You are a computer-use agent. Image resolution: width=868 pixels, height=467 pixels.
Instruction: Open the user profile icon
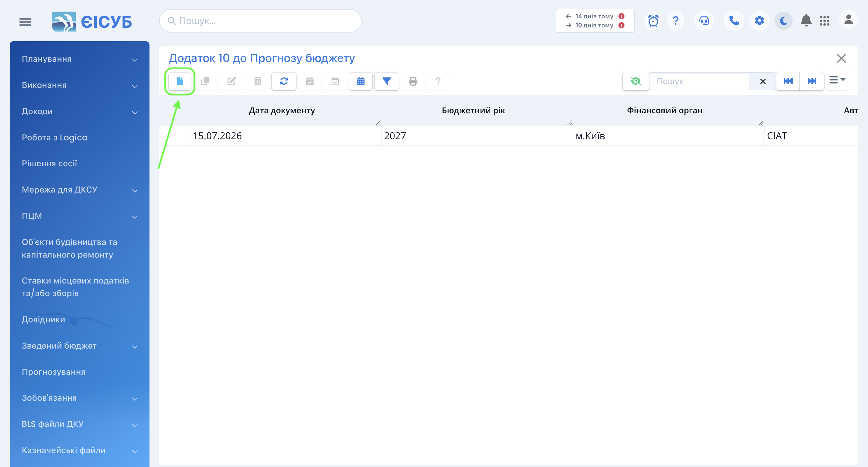(848, 20)
